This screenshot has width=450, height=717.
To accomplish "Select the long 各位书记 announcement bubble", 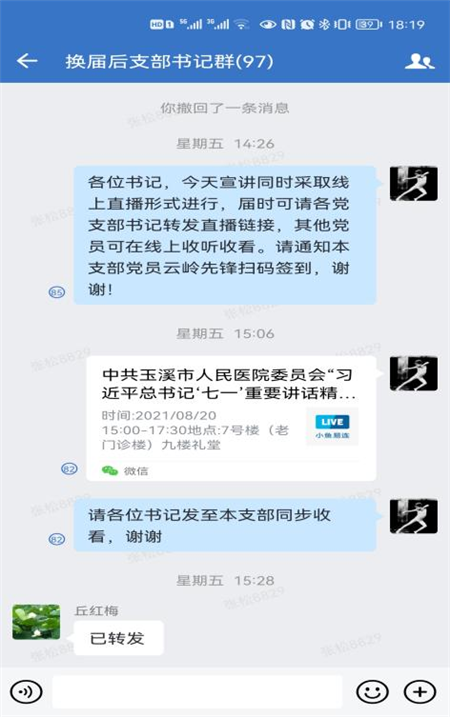I will coord(225,235).
